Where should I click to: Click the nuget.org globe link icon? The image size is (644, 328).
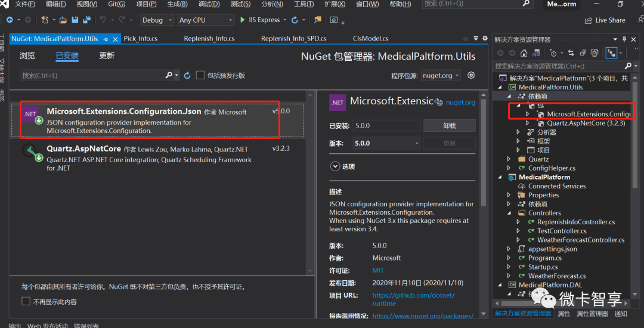coord(439,102)
